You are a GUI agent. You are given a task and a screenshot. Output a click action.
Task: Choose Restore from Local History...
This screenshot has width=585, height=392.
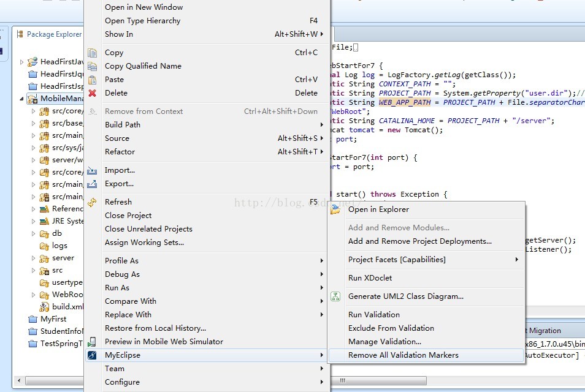tap(206, 328)
